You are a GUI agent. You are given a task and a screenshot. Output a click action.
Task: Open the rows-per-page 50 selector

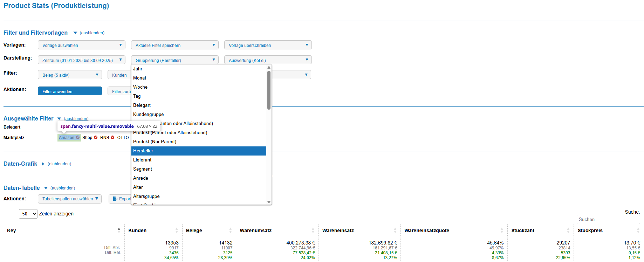click(28, 214)
